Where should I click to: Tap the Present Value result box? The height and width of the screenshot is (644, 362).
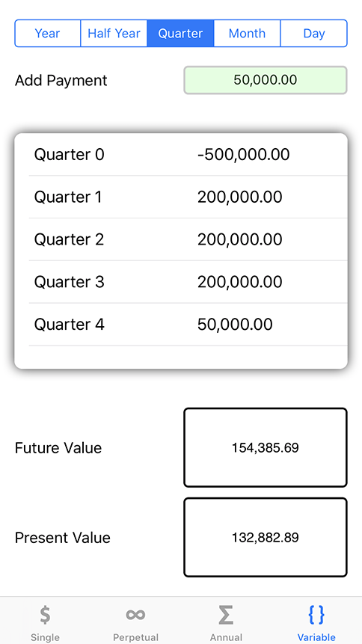pyautogui.click(x=266, y=538)
